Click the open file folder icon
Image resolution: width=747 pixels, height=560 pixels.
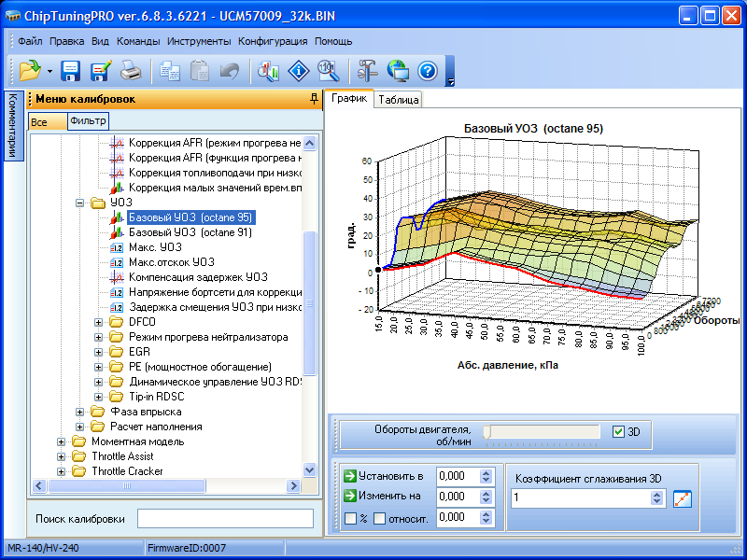pyautogui.click(x=29, y=70)
